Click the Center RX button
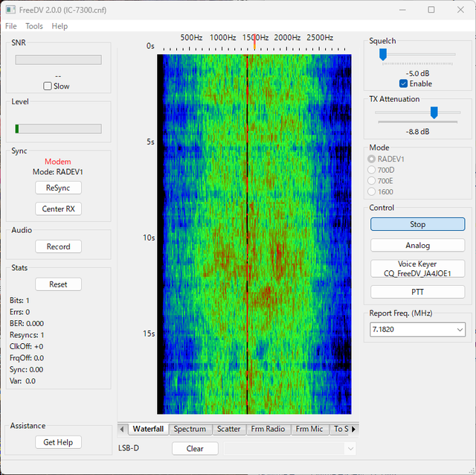 (x=58, y=208)
